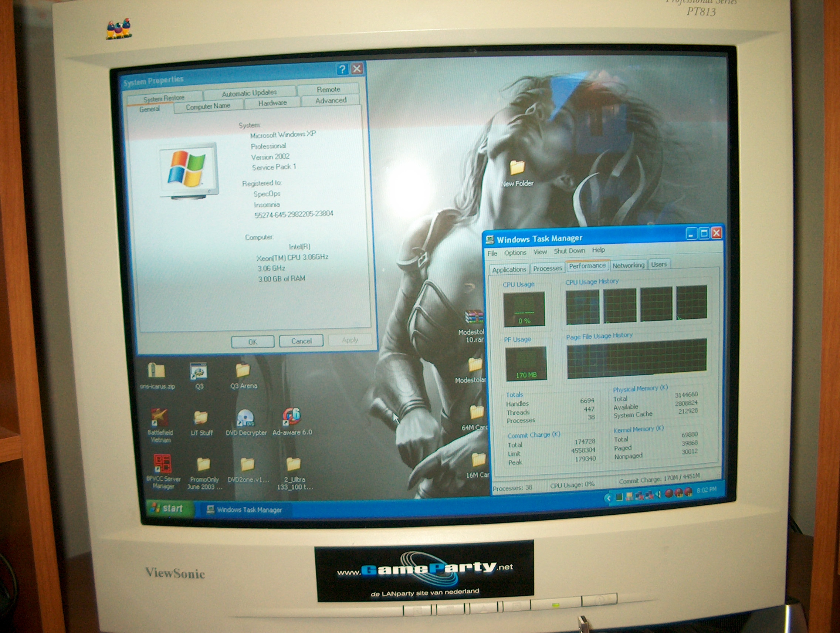Viewport: 840px width, 633px height.
Task: Select the Processes tab in Task Manager
Action: pos(547,268)
